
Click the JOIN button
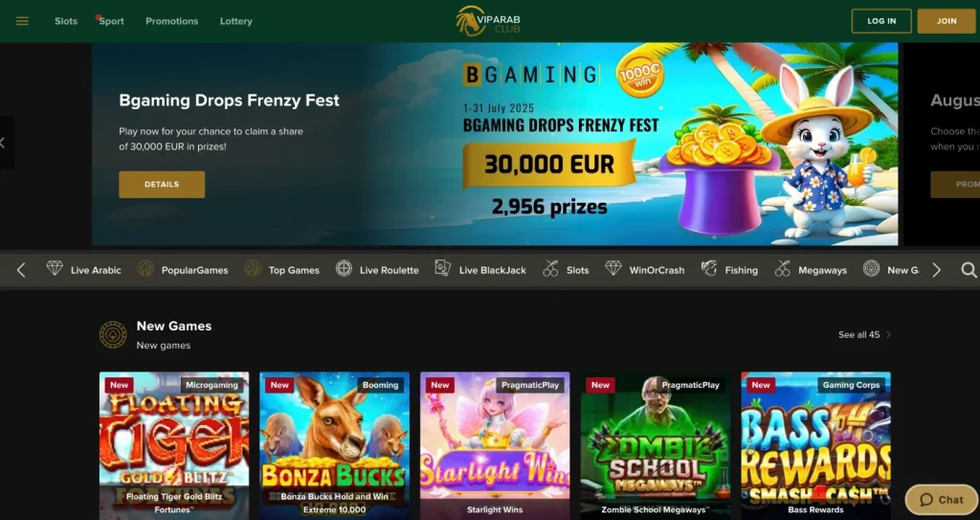947,21
